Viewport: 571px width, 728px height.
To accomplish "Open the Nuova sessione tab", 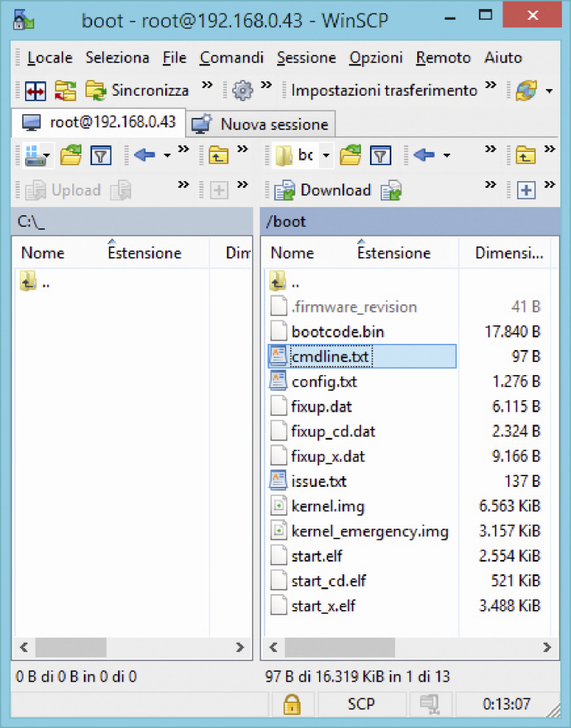I will [x=260, y=124].
